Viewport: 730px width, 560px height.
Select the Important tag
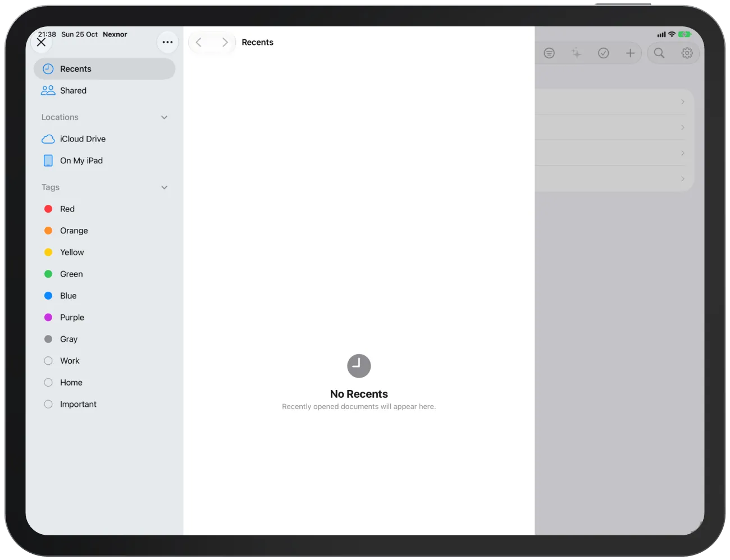coord(104,404)
